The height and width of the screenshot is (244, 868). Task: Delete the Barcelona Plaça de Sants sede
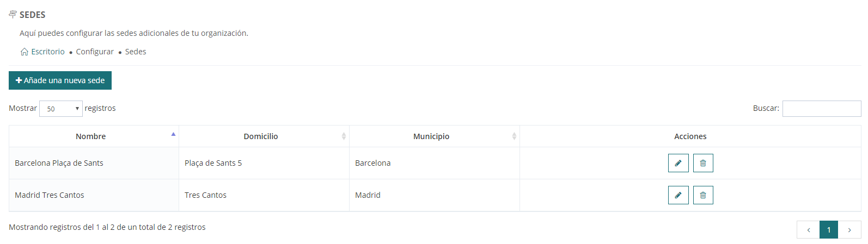[703, 163]
